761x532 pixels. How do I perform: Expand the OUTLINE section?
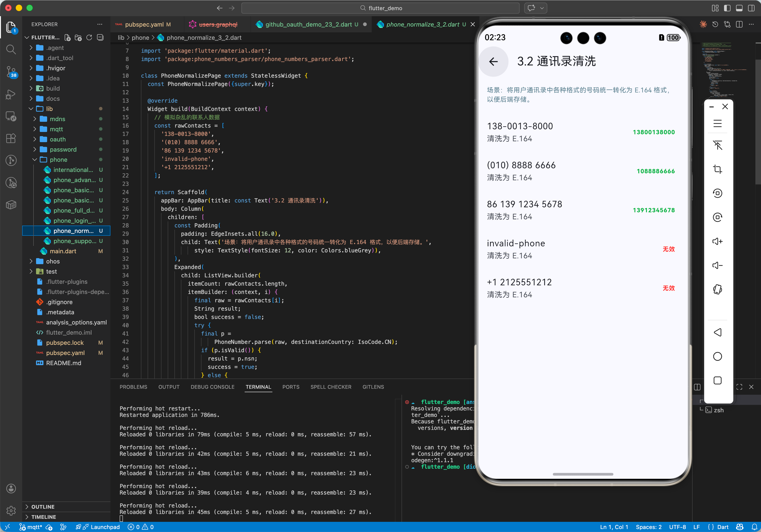point(43,507)
